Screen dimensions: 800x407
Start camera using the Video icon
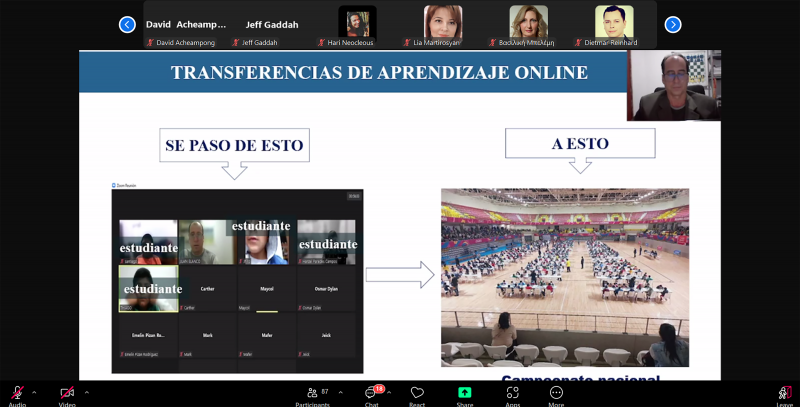click(x=67, y=393)
